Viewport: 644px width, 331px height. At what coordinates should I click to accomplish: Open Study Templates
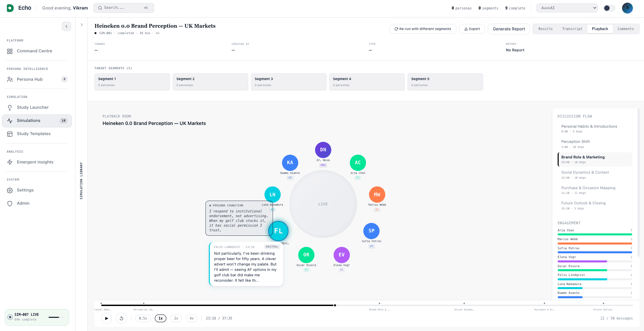(37, 134)
